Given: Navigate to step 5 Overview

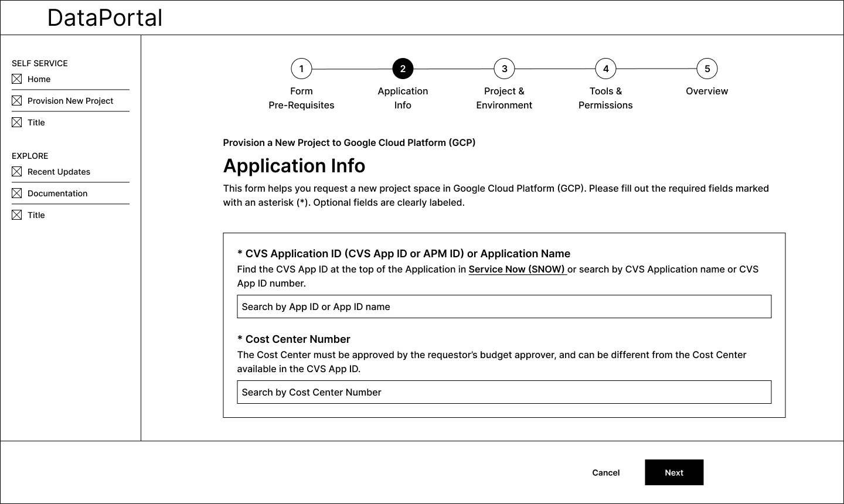Looking at the screenshot, I should tap(707, 68).
